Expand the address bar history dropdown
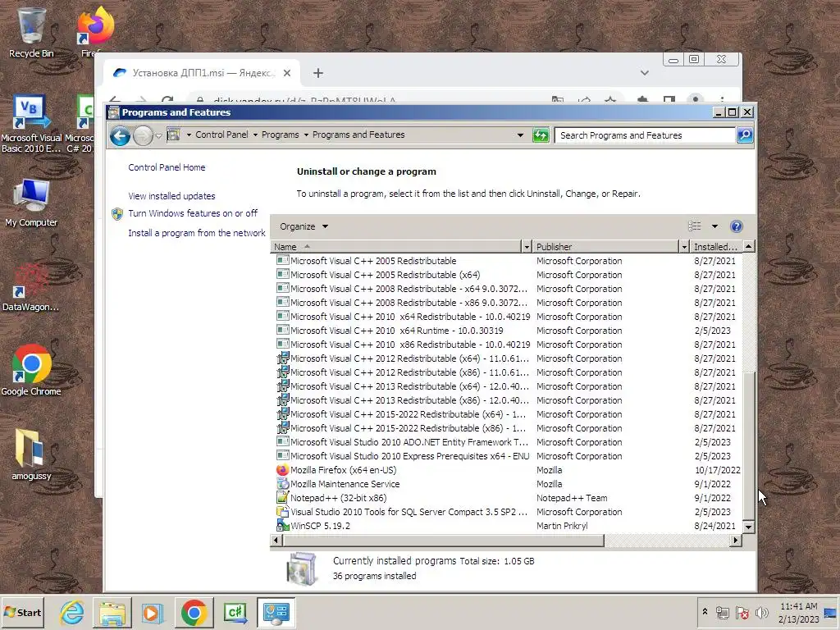840x630 pixels. click(x=520, y=135)
